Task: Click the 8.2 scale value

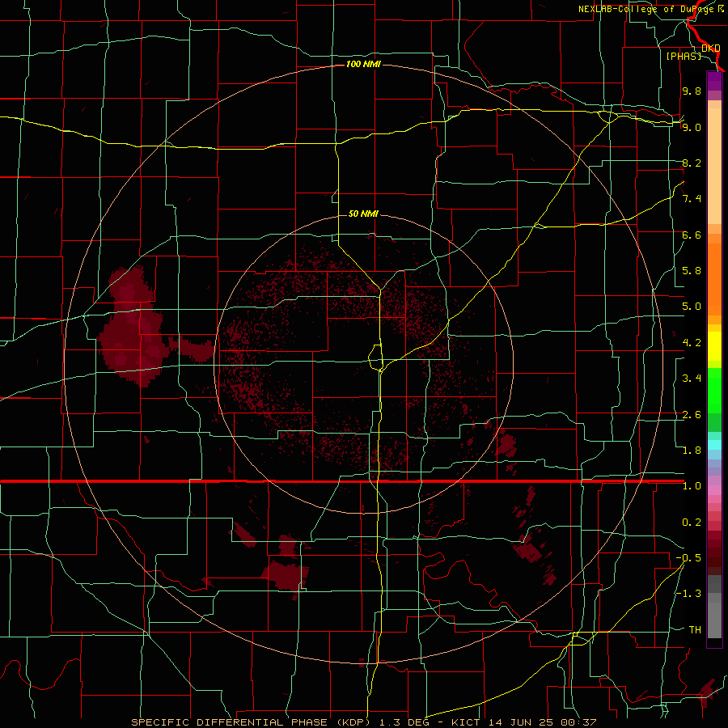Action: [x=692, y=163]
